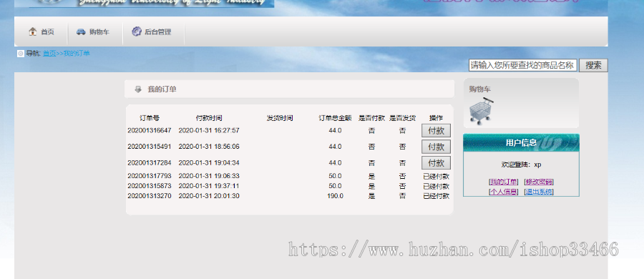Screen dimensions: 644x279
Task: Pay for order 202001316647
Action: click(436, 131)
